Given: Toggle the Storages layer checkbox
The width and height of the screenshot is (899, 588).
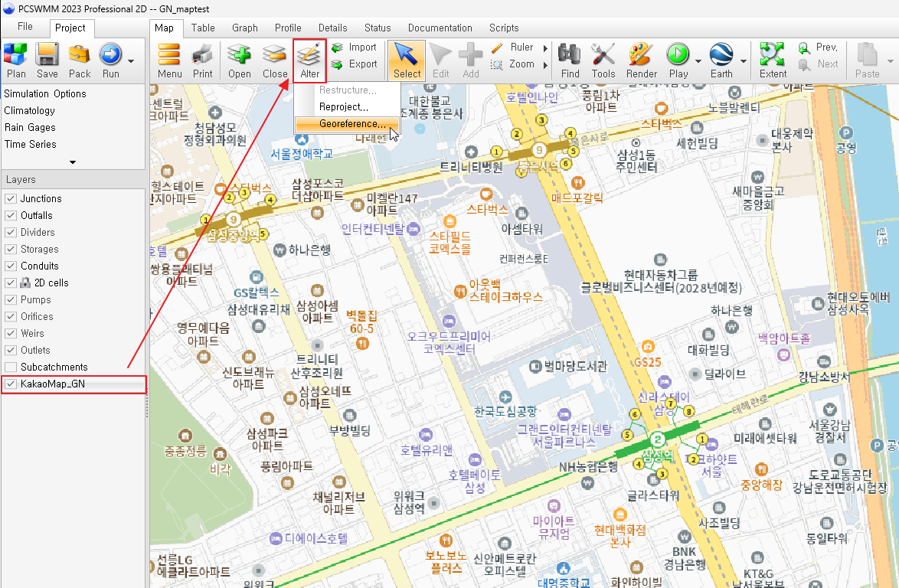Looking at the screenshot, I should pyautogui.click(x=10, y=250).
